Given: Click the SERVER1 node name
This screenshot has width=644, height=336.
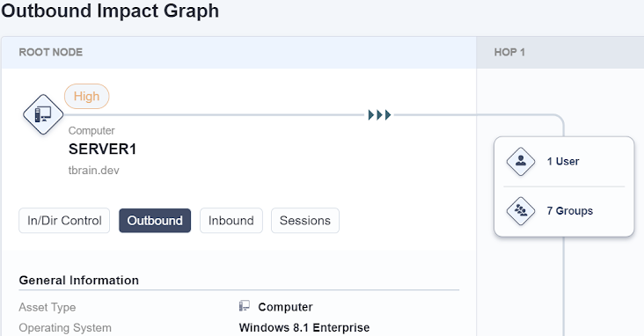Looking at the screenshot, I should coord(102,150).
